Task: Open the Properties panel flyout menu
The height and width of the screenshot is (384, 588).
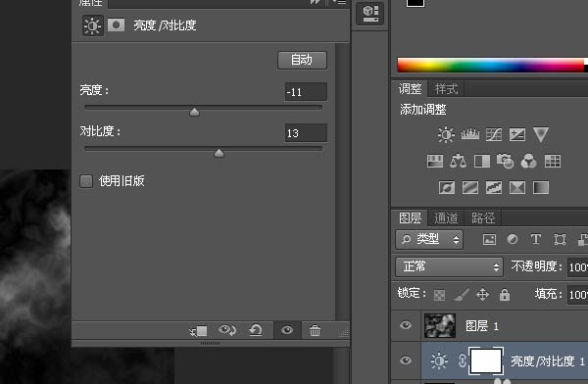Action: [x=339, y=2]
